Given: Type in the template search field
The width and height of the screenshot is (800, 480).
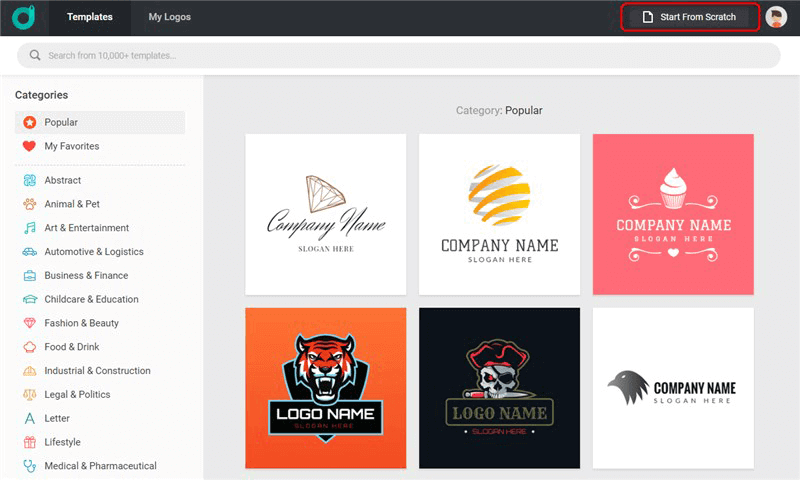Looking at the screenshot, I should coord(400,56).
